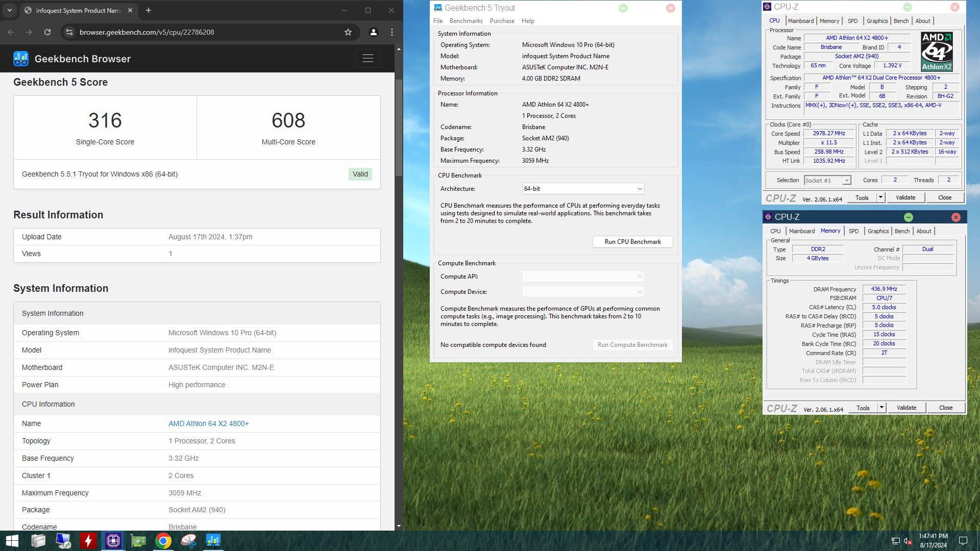Screen dimensions: 980x551
Task: Switch to Bench tab in CPU-Z Processor window
Action: (901, 21)
